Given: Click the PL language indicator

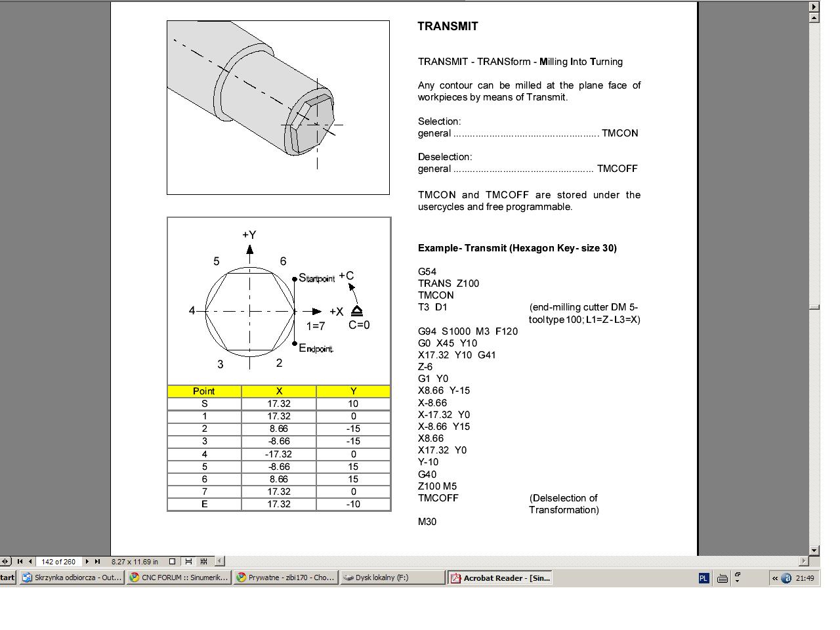Looking at the screenshot, I should click(x=703, y=578).
